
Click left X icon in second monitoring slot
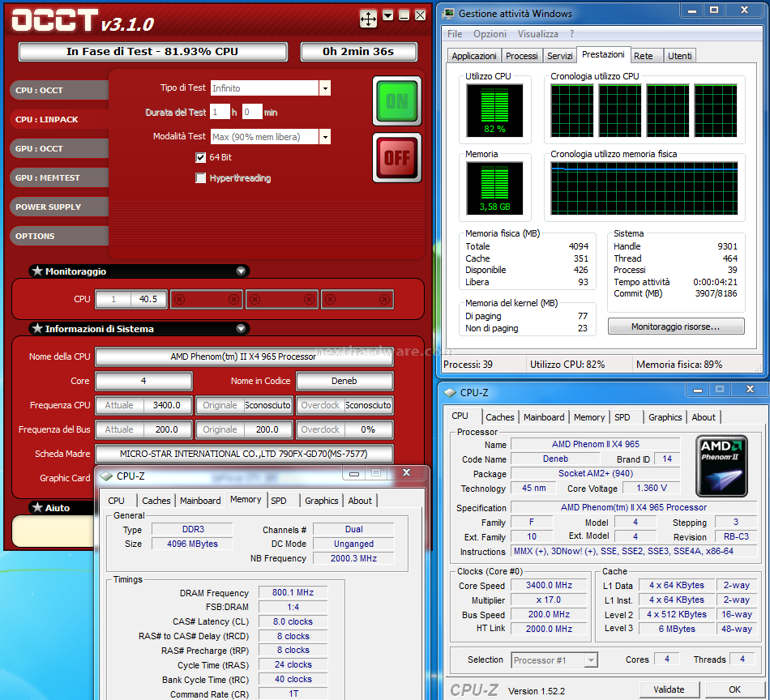[x=180, y=299]
